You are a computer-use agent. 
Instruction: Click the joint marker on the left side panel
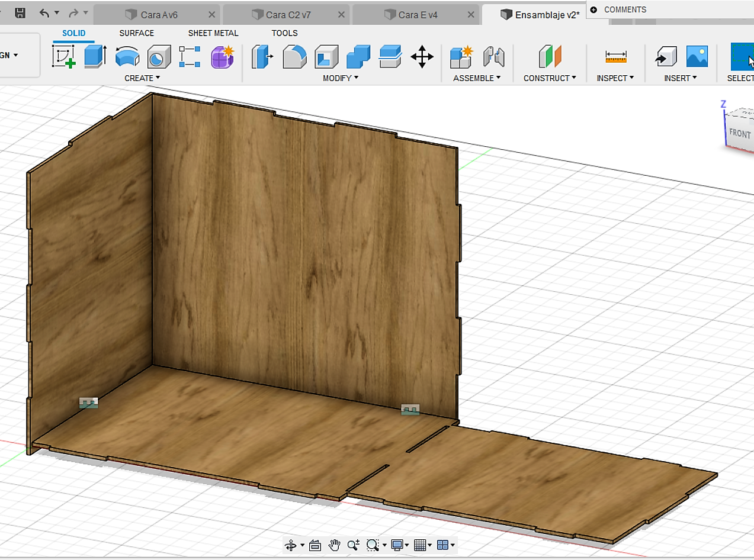point(88,403)
